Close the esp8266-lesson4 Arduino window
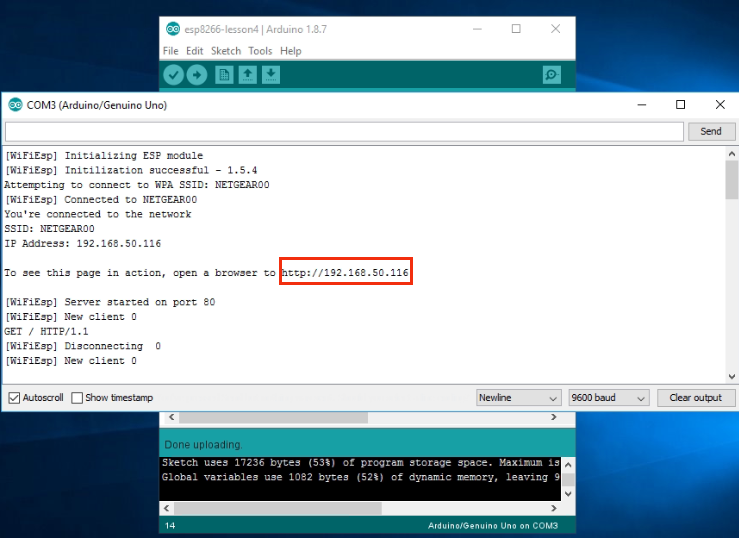Screen dimensions: 739x538 (x=556, y=29)
